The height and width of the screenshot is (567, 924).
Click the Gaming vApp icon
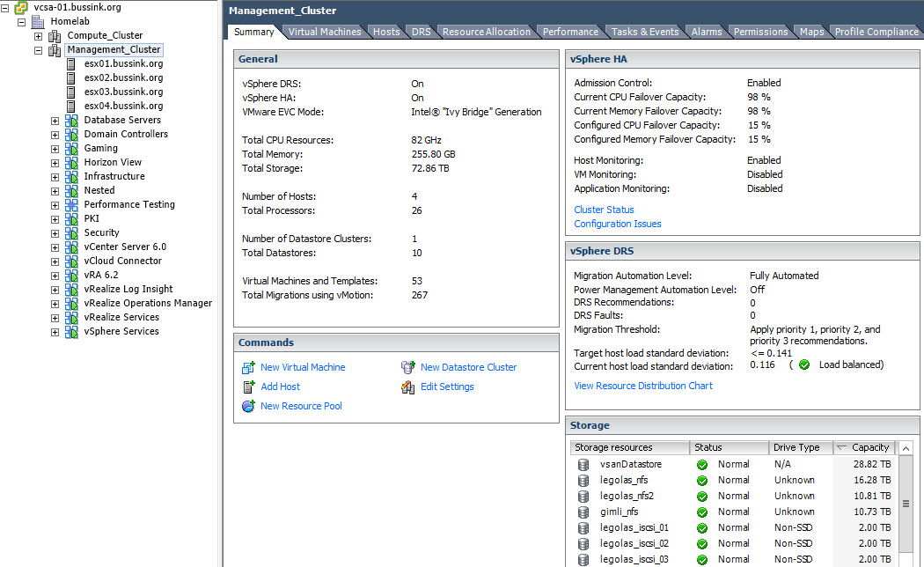[x=71, y=149]
